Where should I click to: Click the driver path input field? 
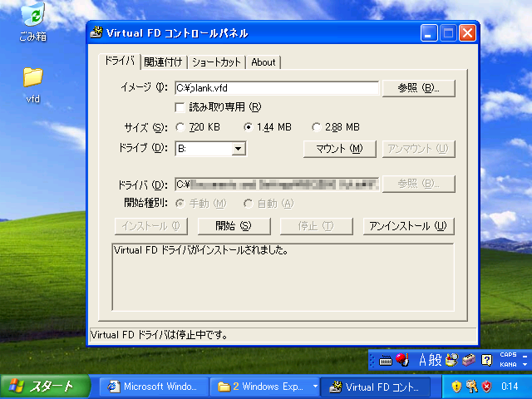pyautogui.click(x=277, y=185)
